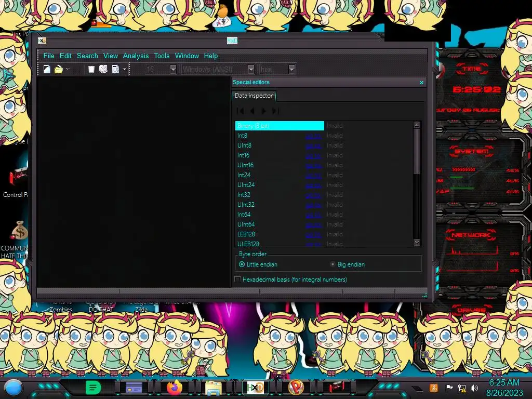Launch Firefox from the taskbar
Viewport: 532px width, 399px height.
(175, 387)
